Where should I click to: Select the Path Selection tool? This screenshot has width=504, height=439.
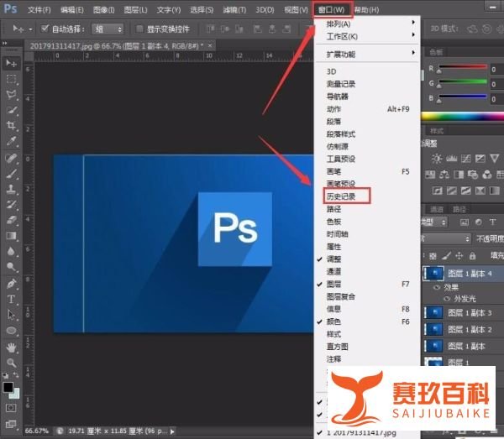11,315
